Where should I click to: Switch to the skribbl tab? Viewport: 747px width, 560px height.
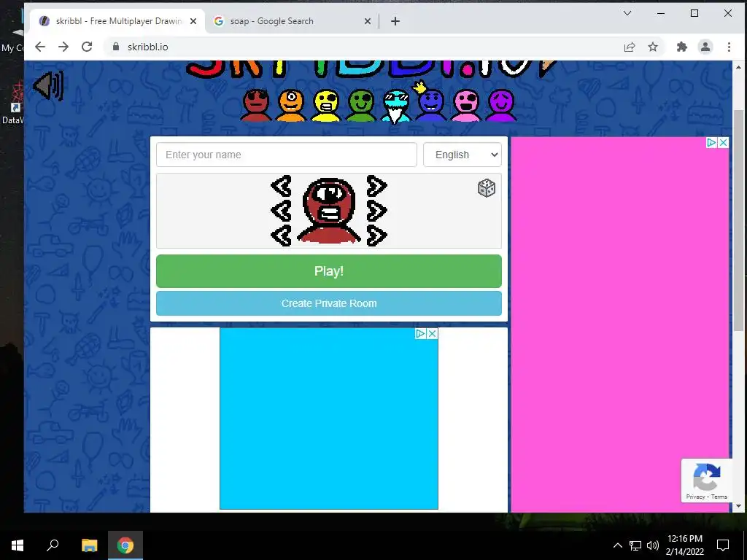[117, 21]
